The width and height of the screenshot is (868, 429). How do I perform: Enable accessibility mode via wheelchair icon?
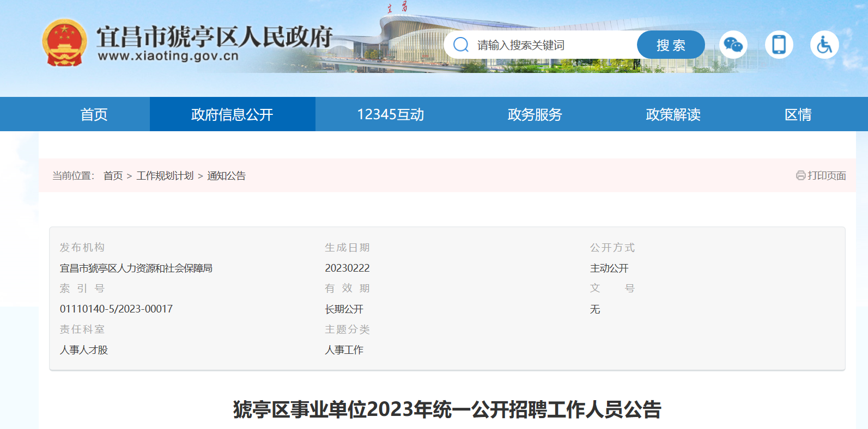[824, 45]
